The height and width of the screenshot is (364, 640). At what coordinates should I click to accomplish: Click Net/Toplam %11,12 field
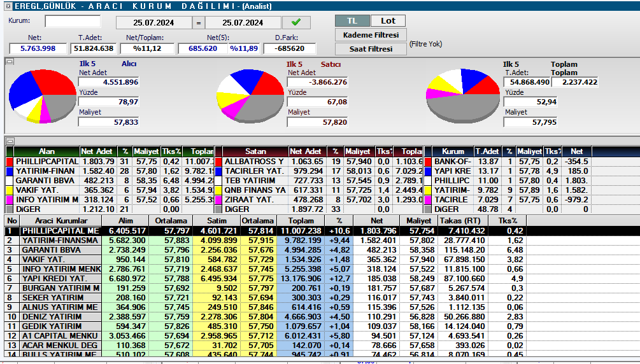click(x=147, y=48)
